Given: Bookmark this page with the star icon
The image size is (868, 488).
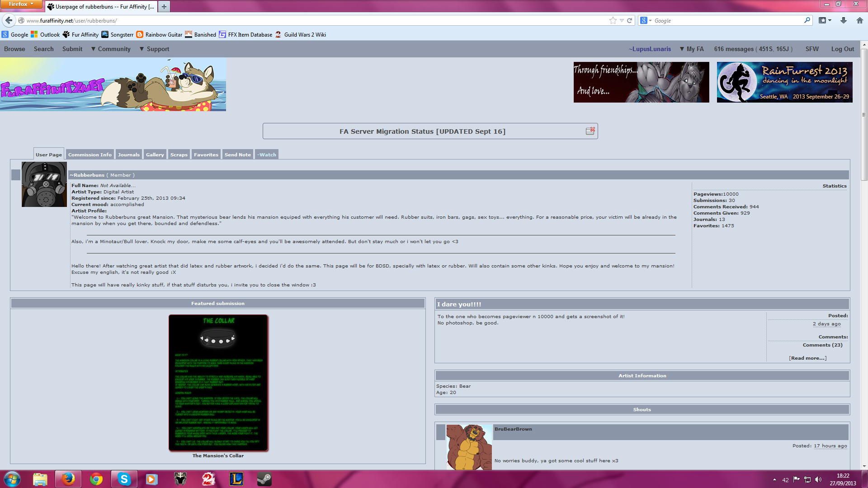Looking at the screenshot, I should [x=613, y=20].
